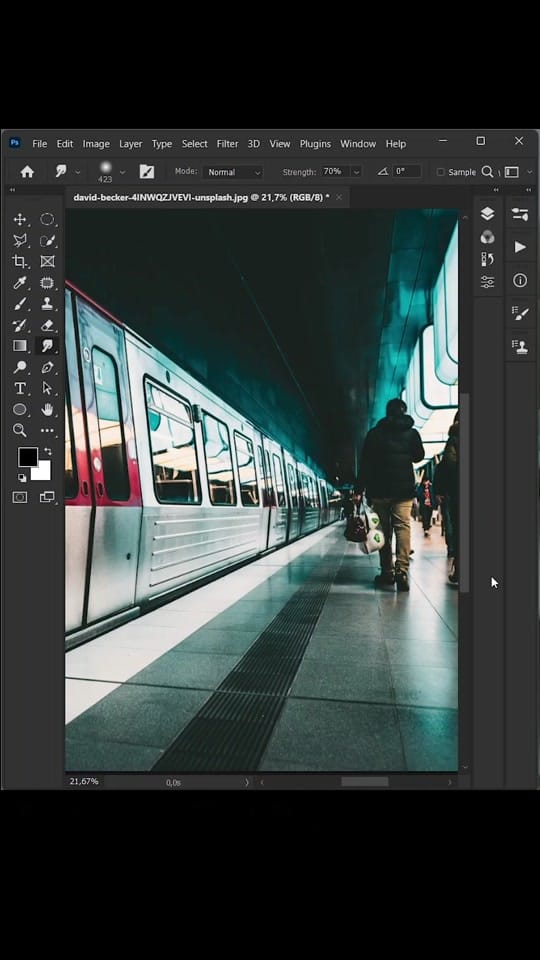540x960 pixels.
Task: Select the Crop tool
Action: point(20,261)
